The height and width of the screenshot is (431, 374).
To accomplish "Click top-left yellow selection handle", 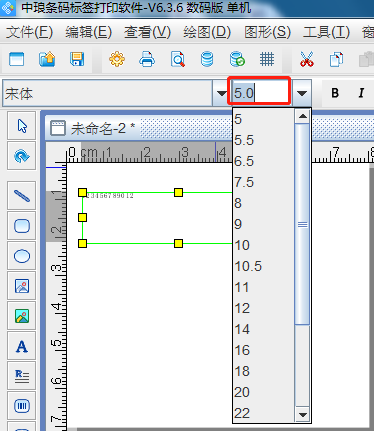I will (82, 192).
